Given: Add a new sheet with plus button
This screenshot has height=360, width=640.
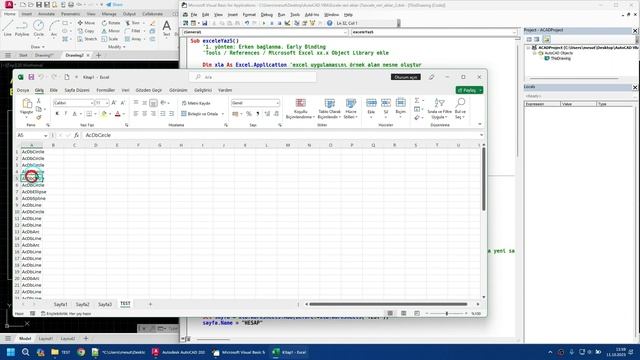Looking at the screenshot, I should [x=150, y=304].
